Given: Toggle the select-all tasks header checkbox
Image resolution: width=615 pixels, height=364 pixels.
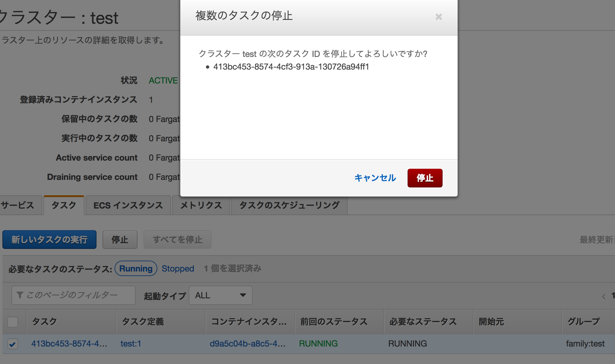Looking at the screenshot, I should coord(13,322).
